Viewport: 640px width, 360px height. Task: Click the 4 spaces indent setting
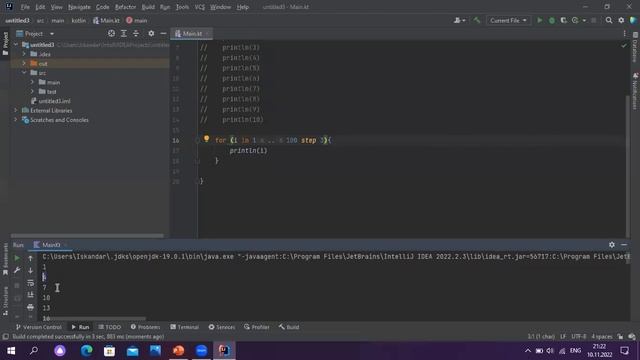(602, 337)
